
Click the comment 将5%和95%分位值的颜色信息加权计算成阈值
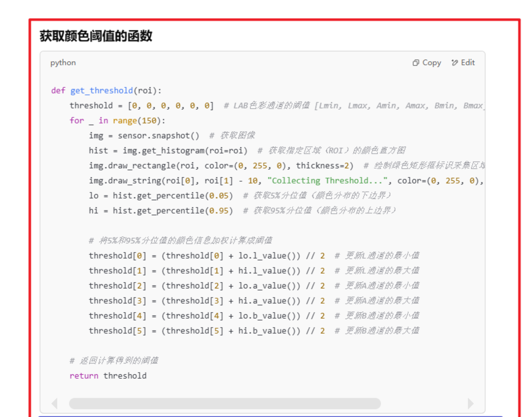click(x=180, y=241)
